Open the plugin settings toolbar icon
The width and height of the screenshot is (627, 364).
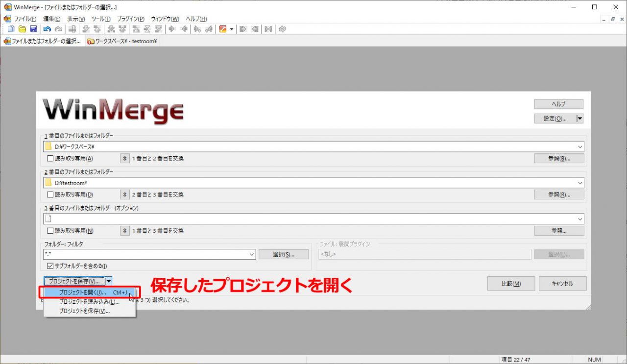pyautogui.click(x=223, y=29)
